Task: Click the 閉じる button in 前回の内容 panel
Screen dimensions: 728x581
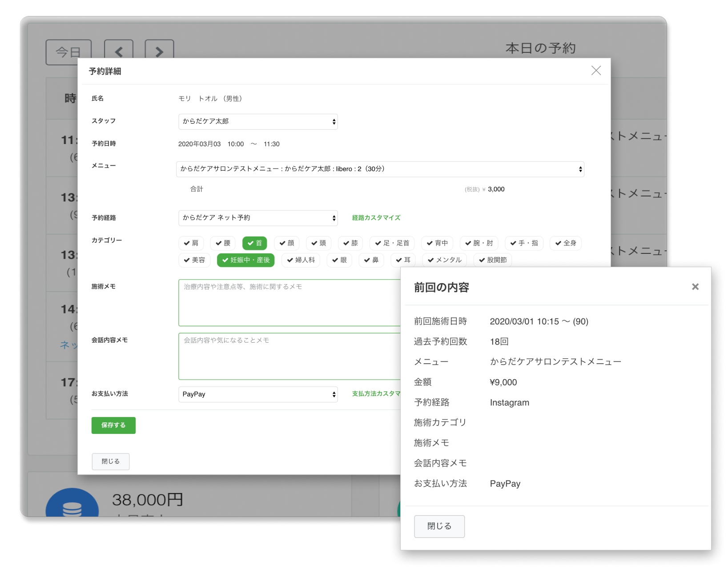Action: coord(439,526)
